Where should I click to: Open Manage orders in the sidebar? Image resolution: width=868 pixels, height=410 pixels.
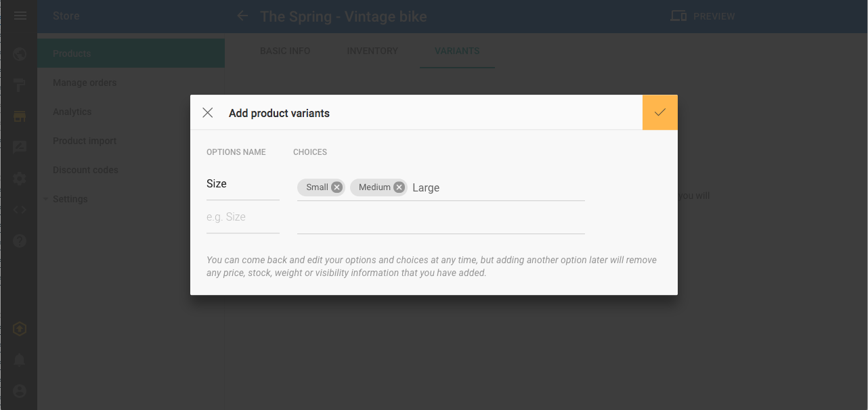coord(85,83)
